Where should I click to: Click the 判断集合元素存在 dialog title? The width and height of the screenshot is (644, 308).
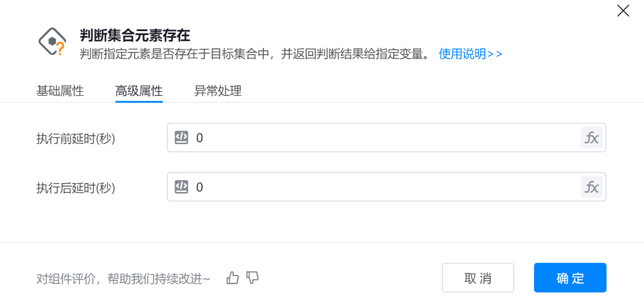[135, 36]
